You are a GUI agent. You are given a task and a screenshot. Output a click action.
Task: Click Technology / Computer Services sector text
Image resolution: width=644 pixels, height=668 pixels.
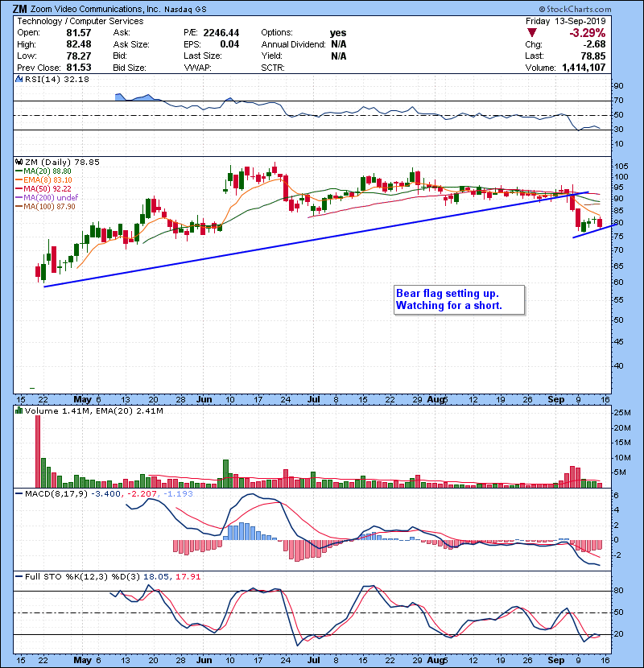click(80, 21)
